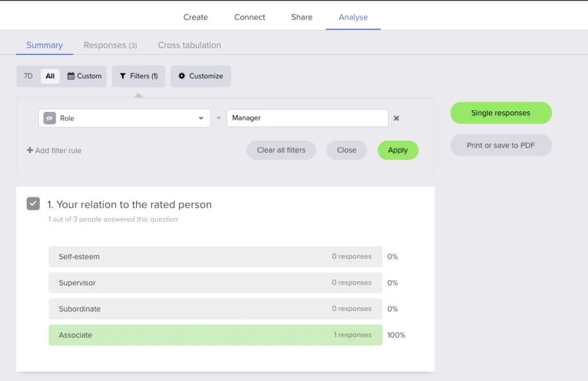
Task: Uncheck the question 1 checkbox
Action: click(33, 204)
